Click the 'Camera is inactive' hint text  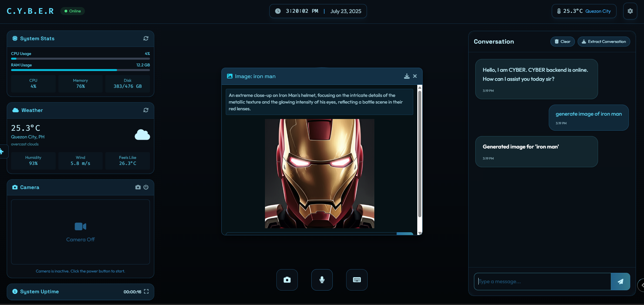(x=80, y=271)
